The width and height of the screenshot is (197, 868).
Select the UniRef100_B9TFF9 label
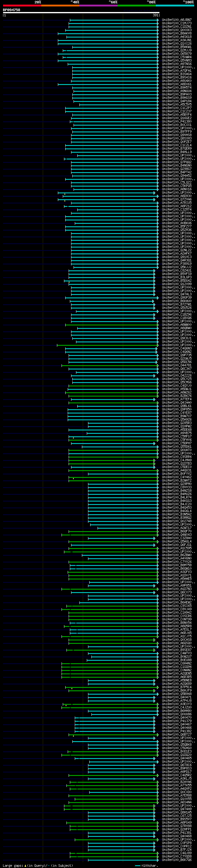(x=177, y=131)
